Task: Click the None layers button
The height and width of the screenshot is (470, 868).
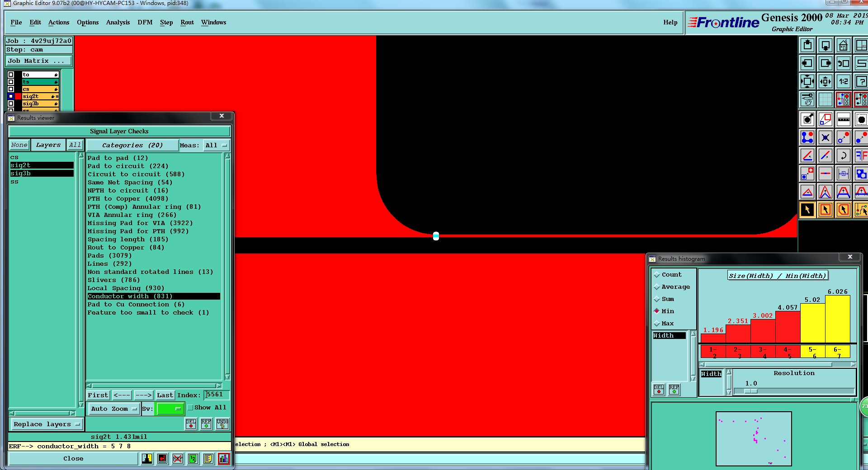Action: click(x=19, y=145)
